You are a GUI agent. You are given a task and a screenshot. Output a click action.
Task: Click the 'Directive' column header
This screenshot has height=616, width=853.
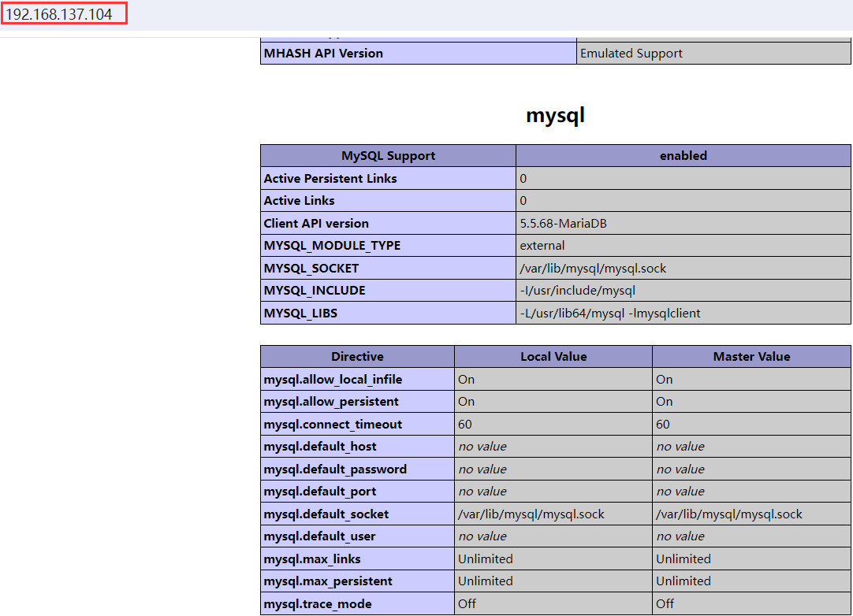[357, 357]
